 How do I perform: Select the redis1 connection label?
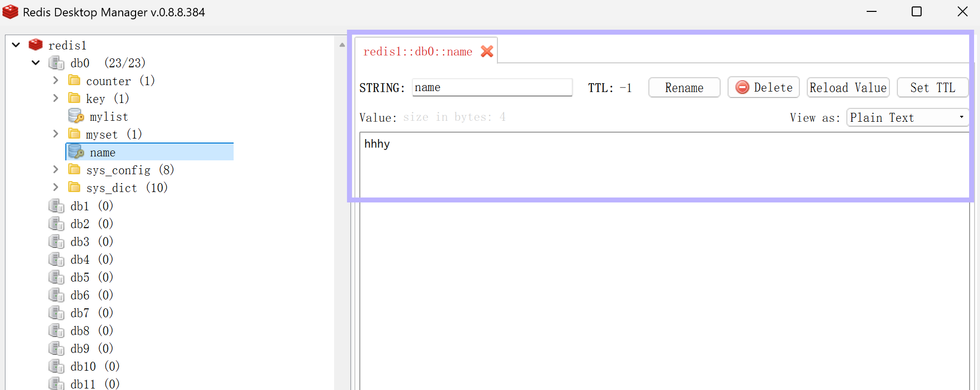coord(67,46)
